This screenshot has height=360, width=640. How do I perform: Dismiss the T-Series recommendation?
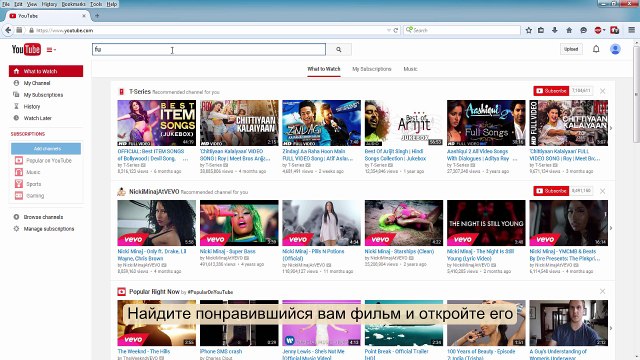602,91
